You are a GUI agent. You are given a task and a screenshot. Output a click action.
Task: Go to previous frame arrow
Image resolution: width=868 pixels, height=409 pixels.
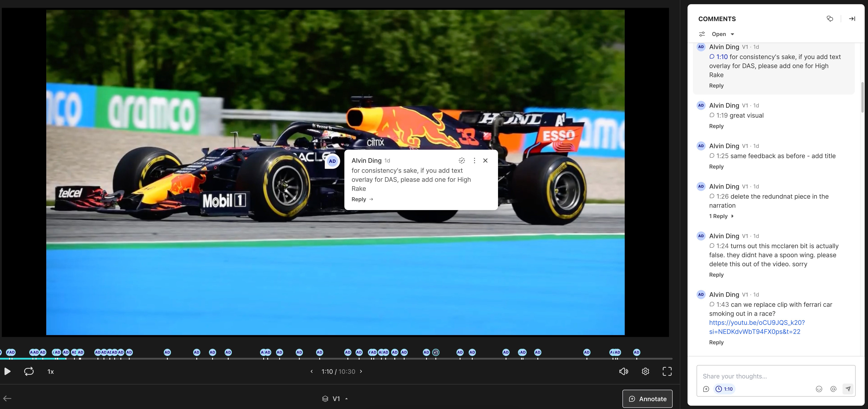(x=312, y=371)
